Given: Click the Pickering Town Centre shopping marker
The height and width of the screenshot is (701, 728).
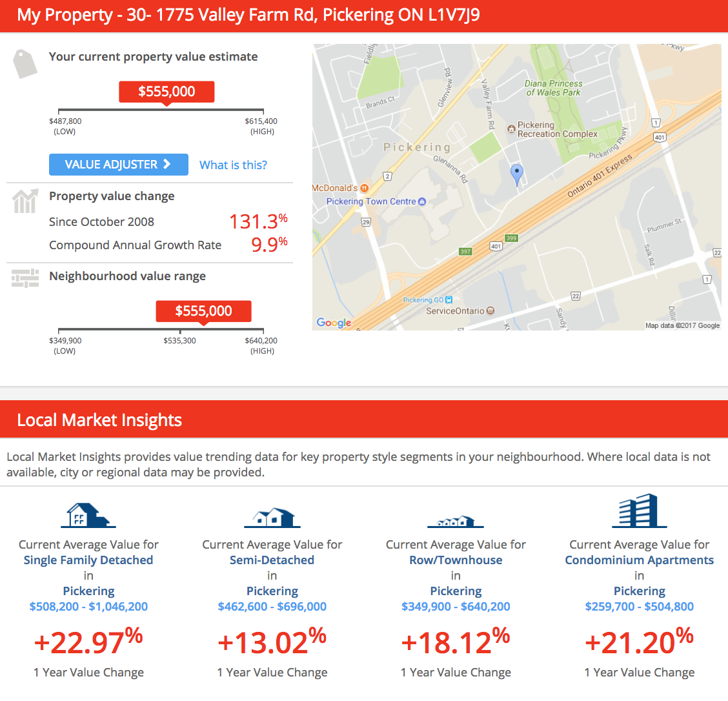Looking at the screenshot, I should click(422, 201).
